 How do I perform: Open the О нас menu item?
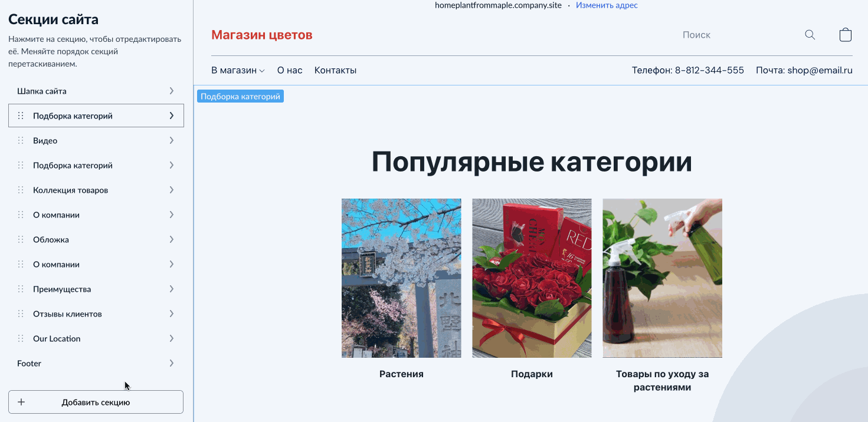(x=290, y=70)
